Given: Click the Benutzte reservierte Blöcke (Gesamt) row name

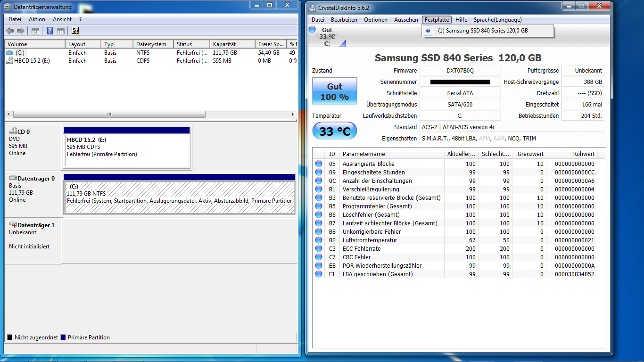Looking at the screenshot, I should pyautogui.click(x=391, y=198).
